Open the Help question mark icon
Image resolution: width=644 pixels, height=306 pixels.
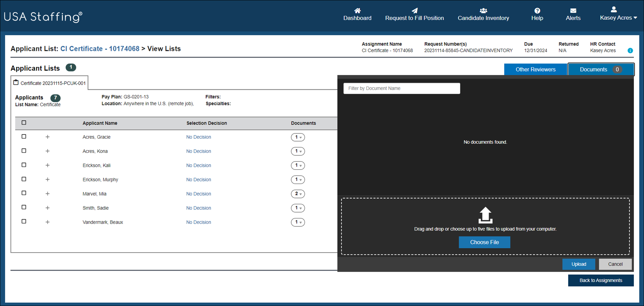pyautogui.click(x=537, y=11)
